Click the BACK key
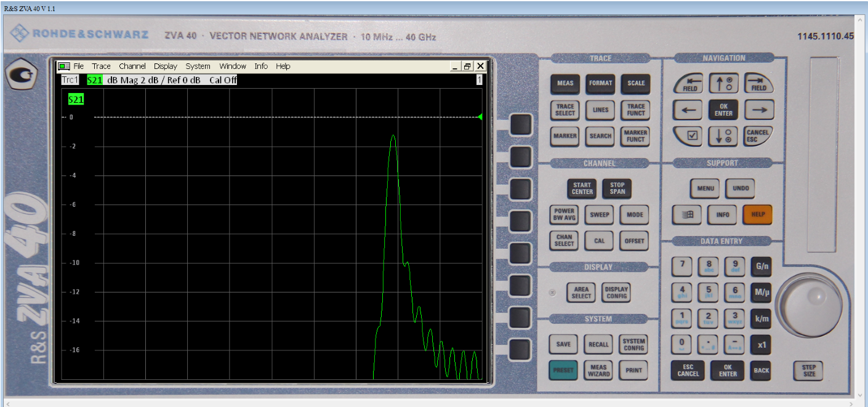 pyautogui.click(x=762, y=371)
